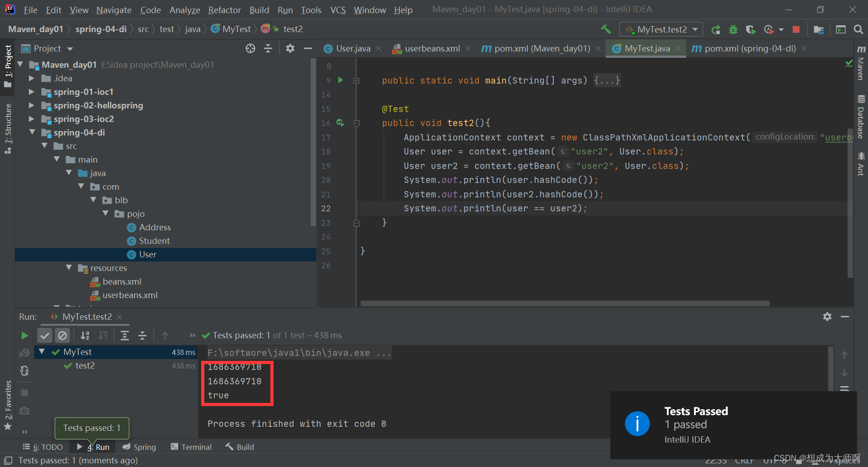Image resolution: width=868 pixels, height=467 pixels.
Task: Collapse all in Project panel
Action: coord(268,48)
